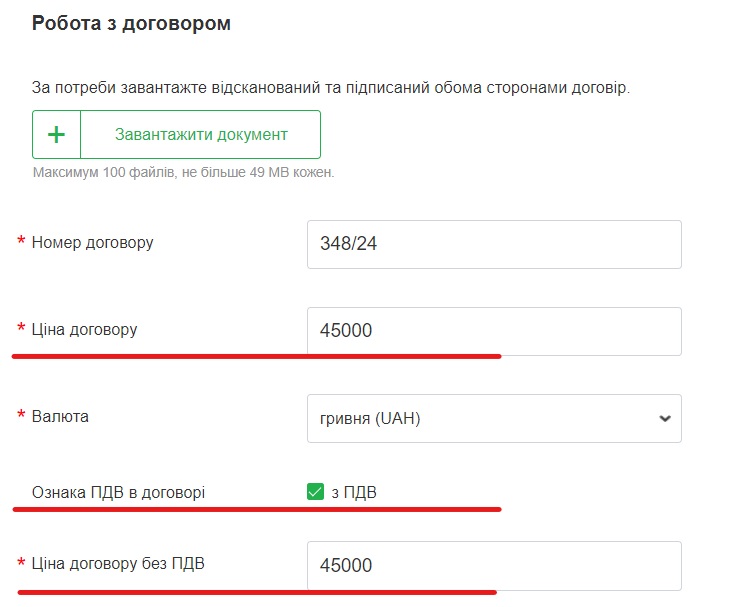Select the "Ціна договору без ПДВ" input
Screen dimensions: 746x607
click(494, 565)
